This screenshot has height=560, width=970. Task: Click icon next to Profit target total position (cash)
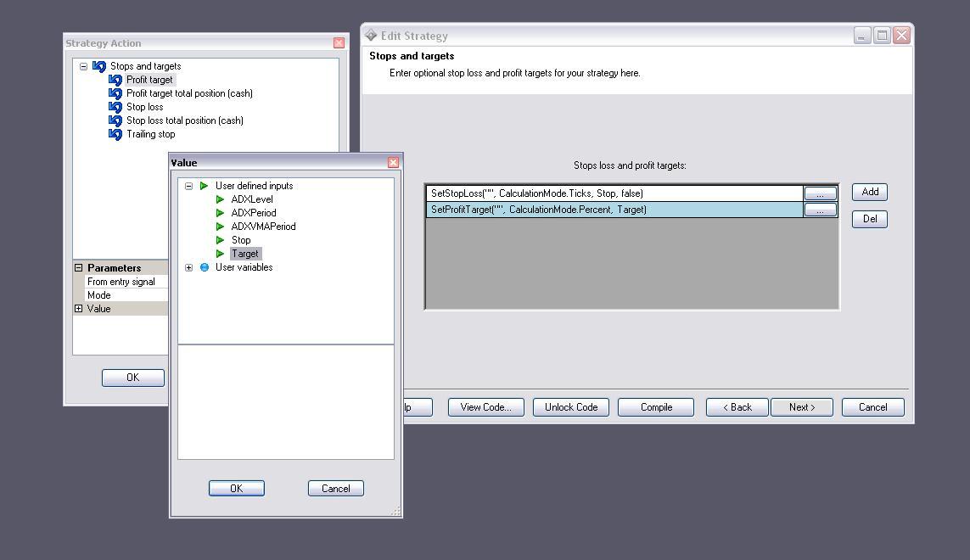(115, 93)
